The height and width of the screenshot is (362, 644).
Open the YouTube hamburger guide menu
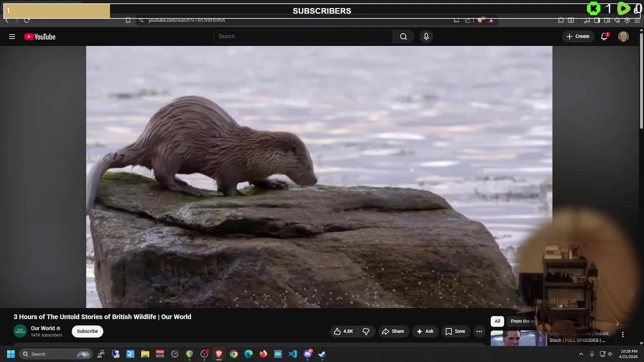pyautogui.click(x=12, y=37)
